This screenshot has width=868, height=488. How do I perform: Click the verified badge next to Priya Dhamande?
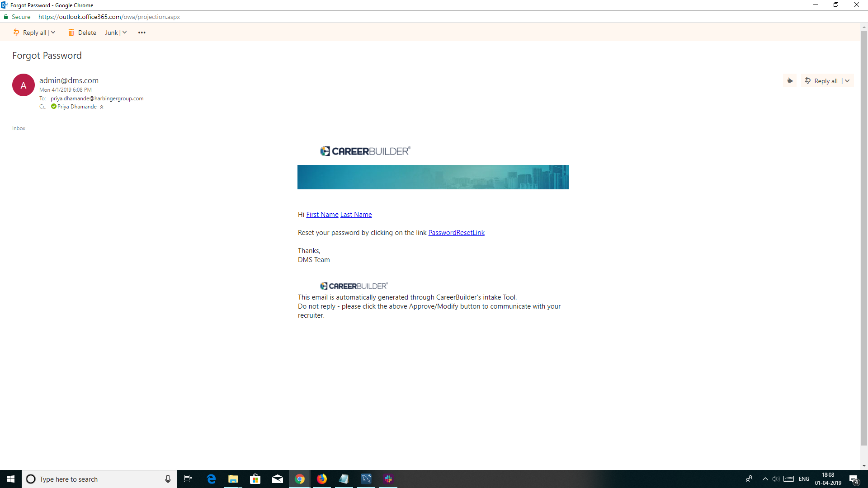pyautogui.click(x=53, y=107)
